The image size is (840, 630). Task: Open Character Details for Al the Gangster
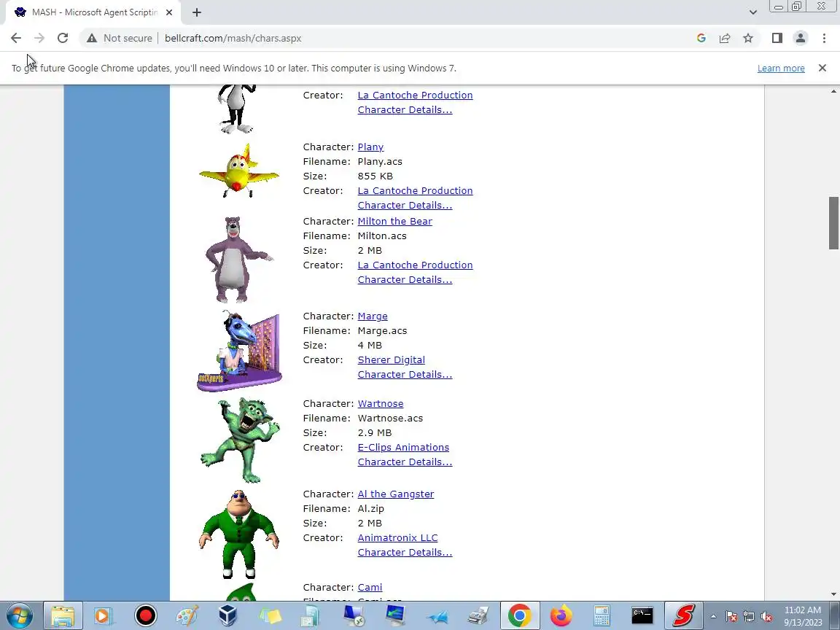pyautogui.click(x=405, y=552)
